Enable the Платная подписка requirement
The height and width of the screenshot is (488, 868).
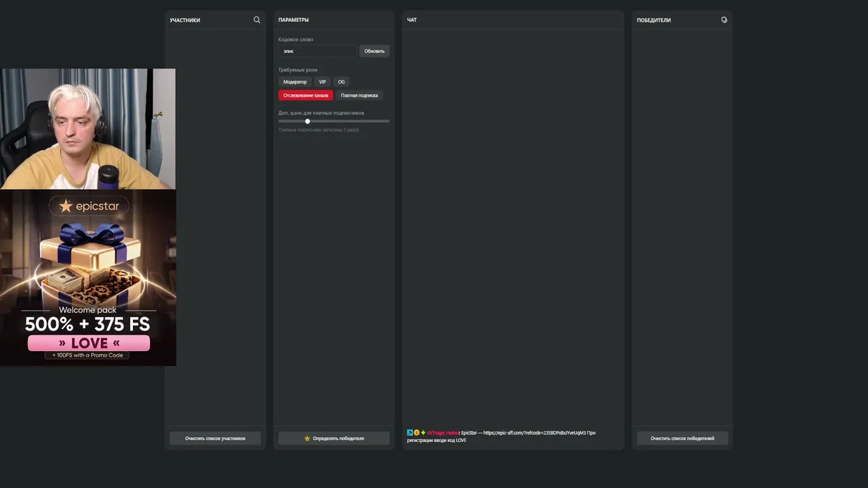click(x=359, y=96)
